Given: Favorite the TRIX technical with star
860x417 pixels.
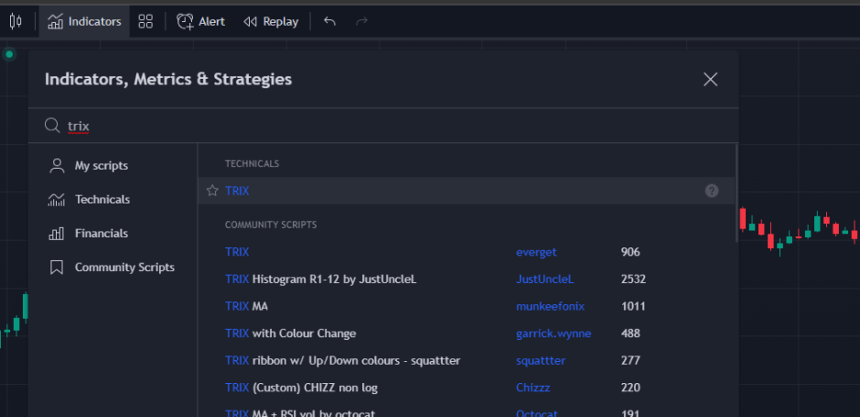Looking at the screenshot, I should point(212,191).
